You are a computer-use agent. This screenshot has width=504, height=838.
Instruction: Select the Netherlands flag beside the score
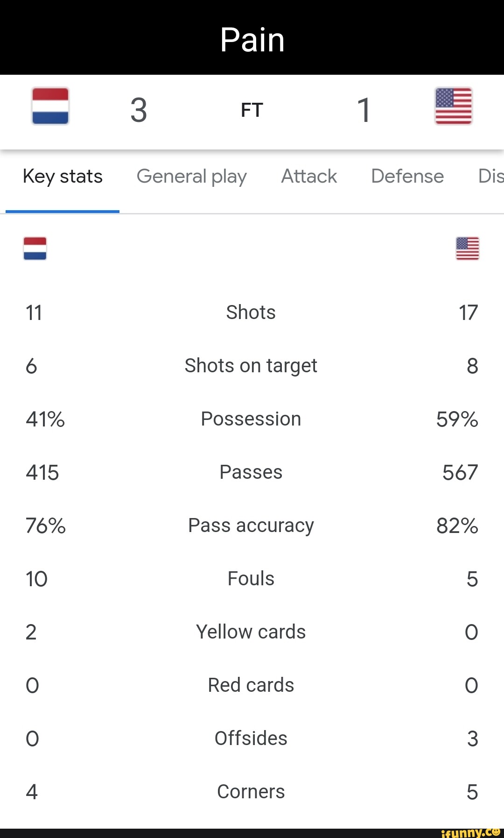[x=50, y=107]
